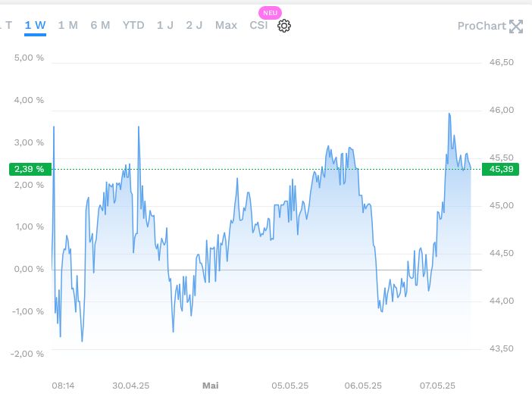This screenshot has width=532, height=406.
Task: Click the pink NEU badge
Action: (x=269, y=13)
